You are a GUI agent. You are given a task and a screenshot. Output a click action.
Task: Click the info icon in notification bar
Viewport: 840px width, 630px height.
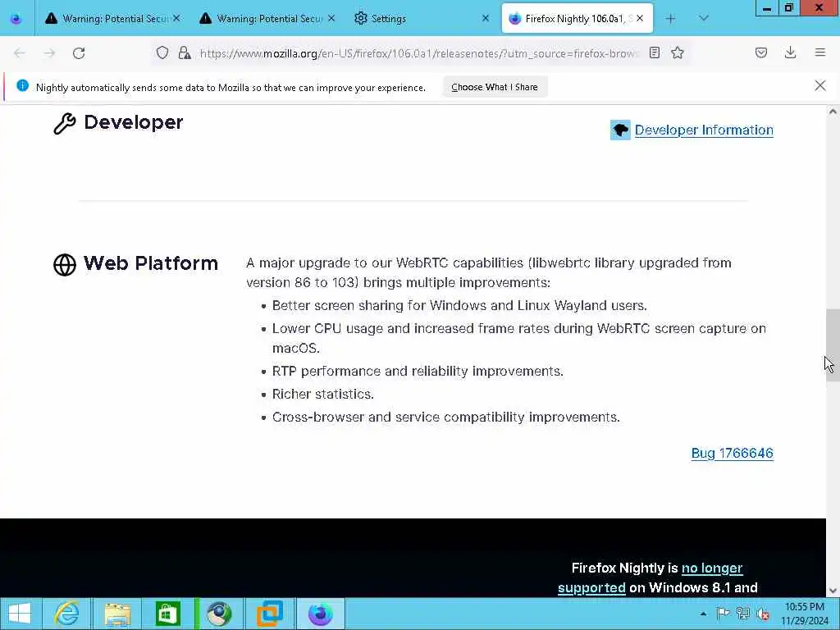click(22, 85)
